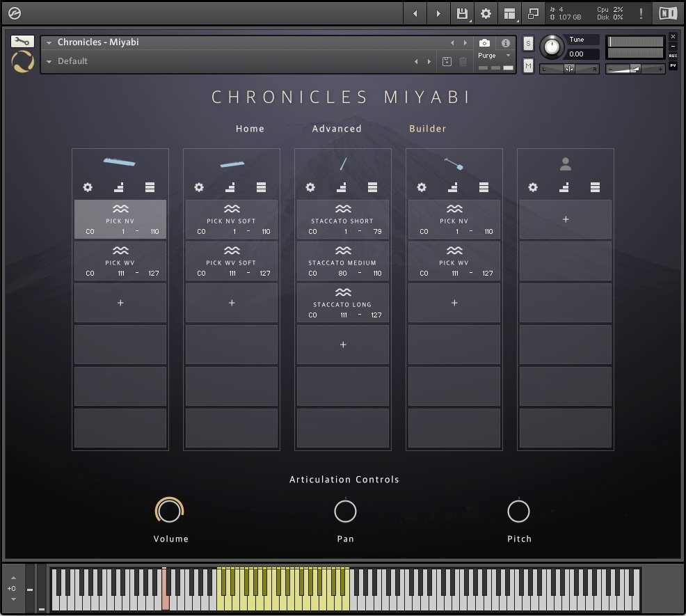Click the Tune value field 0.00

point(583,54)
